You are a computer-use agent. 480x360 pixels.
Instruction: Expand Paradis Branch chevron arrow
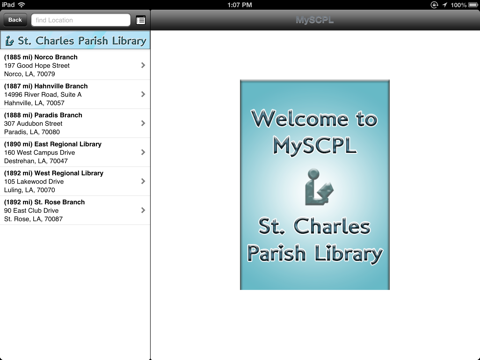(143, 123)
